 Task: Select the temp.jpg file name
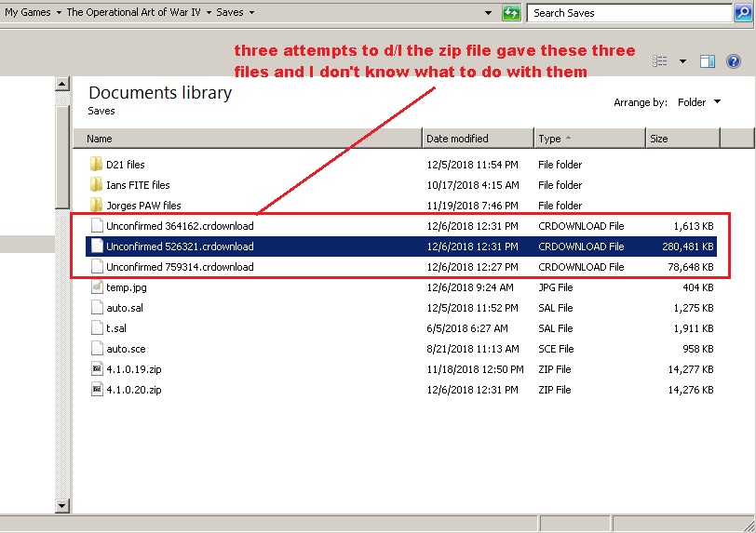point(127,287)
